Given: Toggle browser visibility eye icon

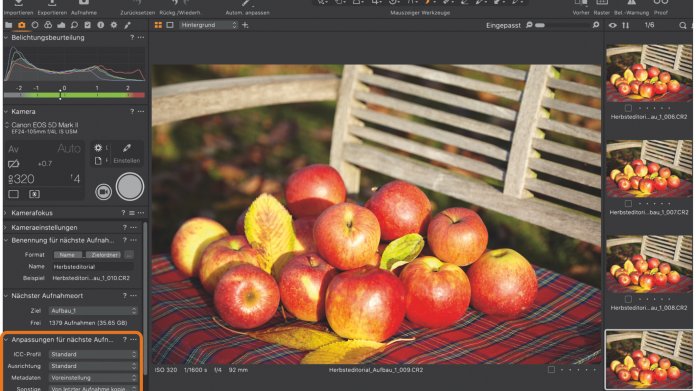Looking at the screenshot, I should [613, 25].
